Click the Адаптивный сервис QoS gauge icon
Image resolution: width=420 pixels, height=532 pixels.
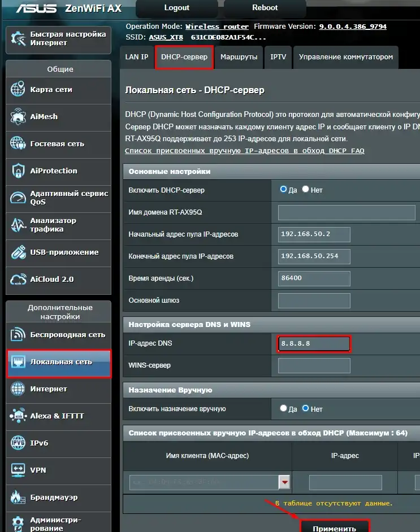pos(18,198)
